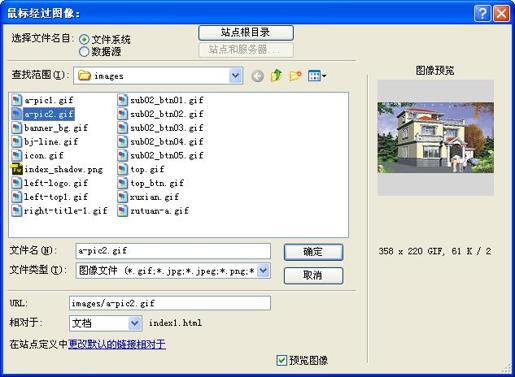Open the 相对于 文档 dropdown
The height and width of the screenshot is (377, 515).
coord(135,323)
